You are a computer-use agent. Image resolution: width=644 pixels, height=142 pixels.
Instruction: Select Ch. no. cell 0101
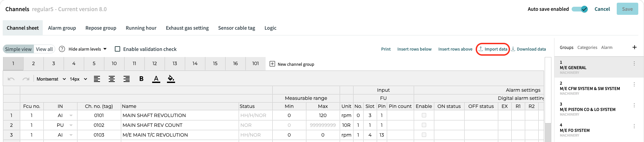[x=99, y=115]
